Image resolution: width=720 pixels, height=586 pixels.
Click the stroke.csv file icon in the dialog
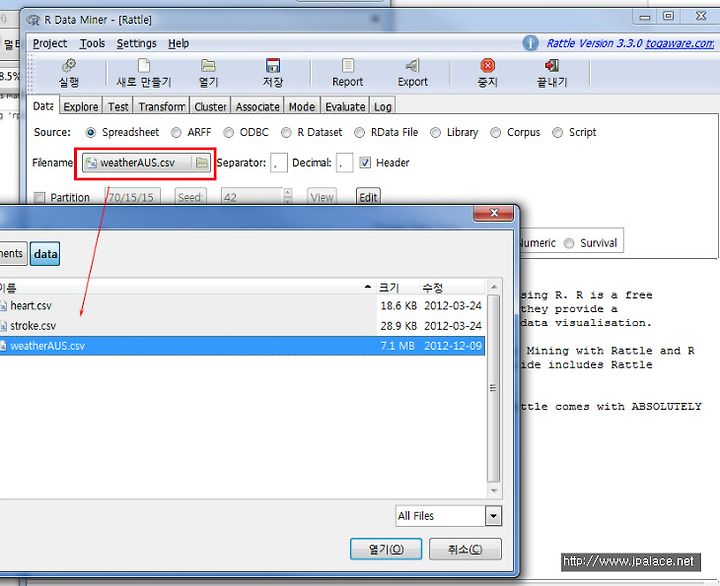point(4,326)
